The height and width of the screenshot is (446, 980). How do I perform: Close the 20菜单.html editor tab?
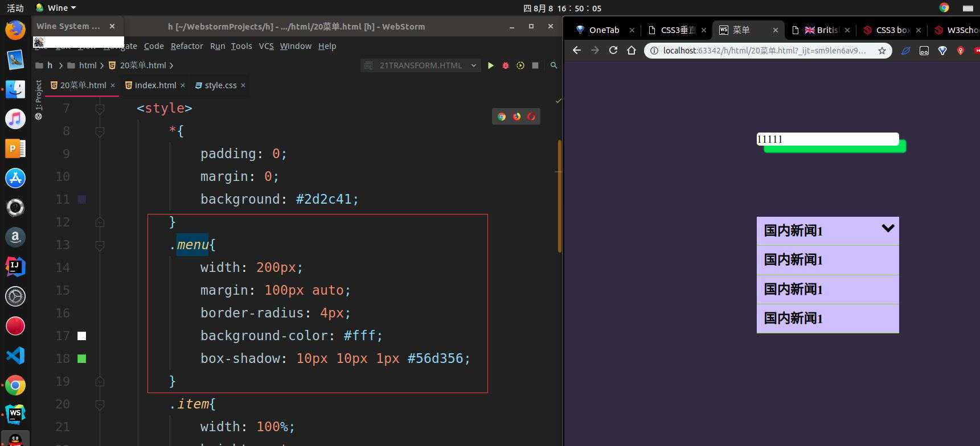point(113,85)
